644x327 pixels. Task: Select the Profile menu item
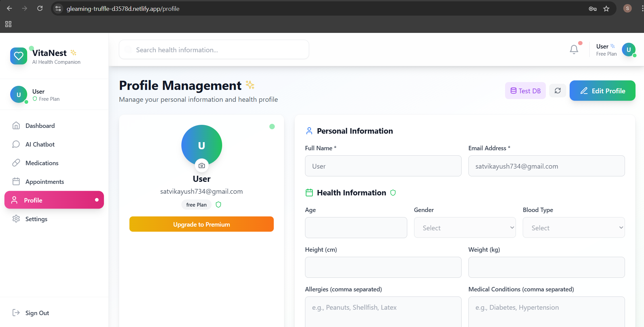(54, 200)
